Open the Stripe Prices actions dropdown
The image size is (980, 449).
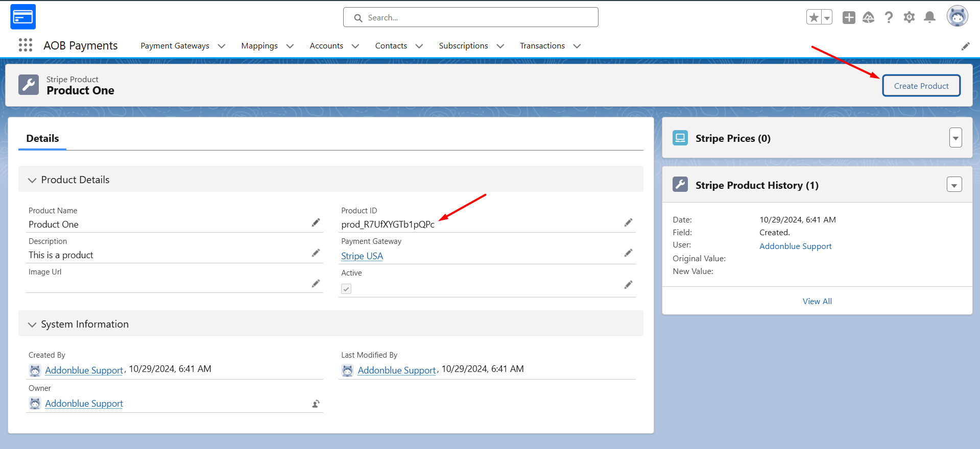coord(955,138)
